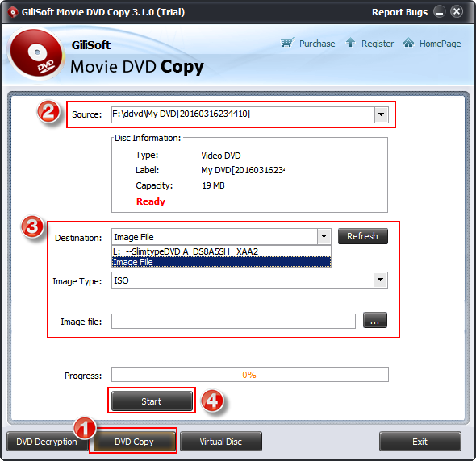This screenshot has width=476, height=461.
Task: Click the shopping cart Purchase icon
Action: (287, 43)
